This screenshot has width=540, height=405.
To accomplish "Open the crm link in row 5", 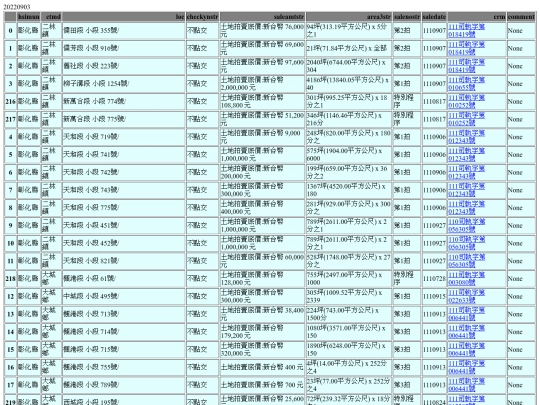I will click(466, 155).
